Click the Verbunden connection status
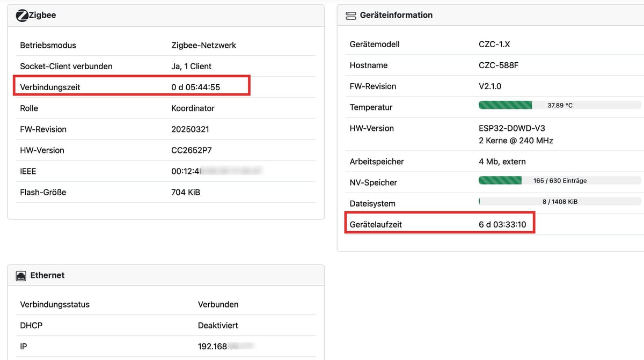 coord(218,305)
